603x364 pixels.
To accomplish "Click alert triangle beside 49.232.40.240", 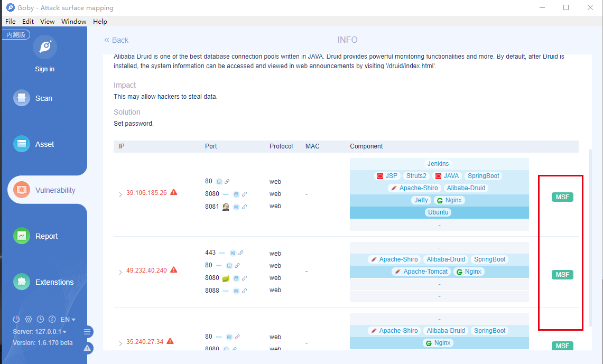I will coord(174,270).
